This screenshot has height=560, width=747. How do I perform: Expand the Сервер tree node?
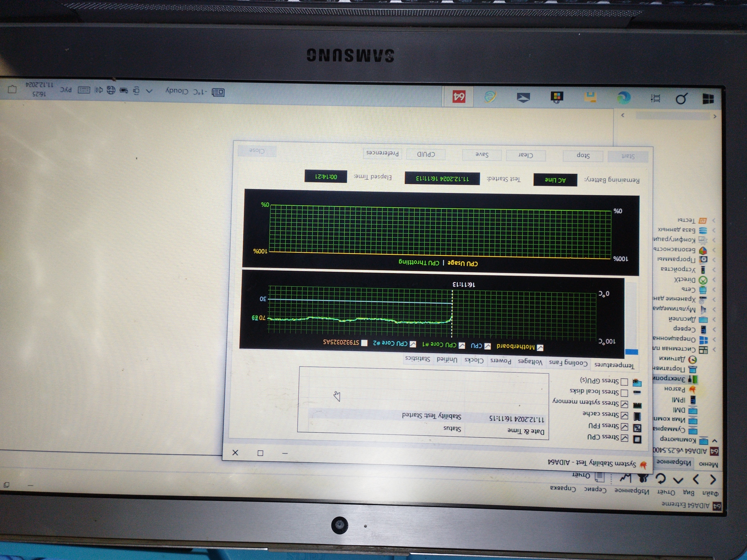pyautogui.click(x=714, y=329)
